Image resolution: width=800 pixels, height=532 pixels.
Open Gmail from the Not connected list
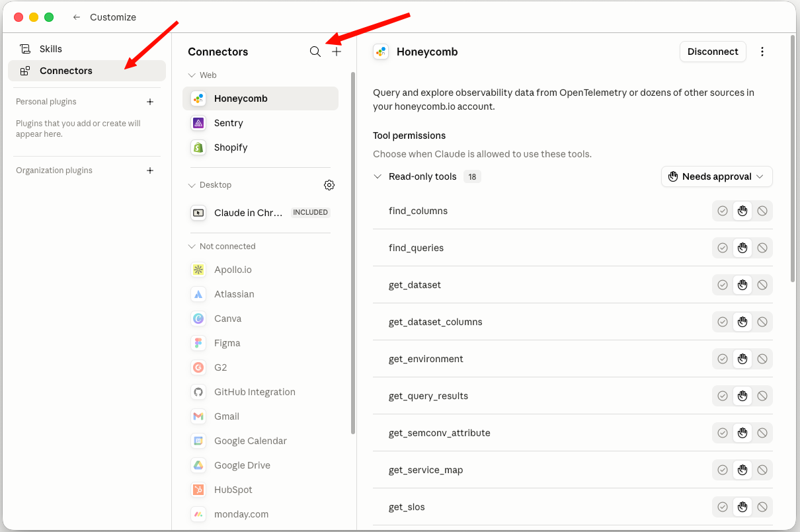point(260,416)
